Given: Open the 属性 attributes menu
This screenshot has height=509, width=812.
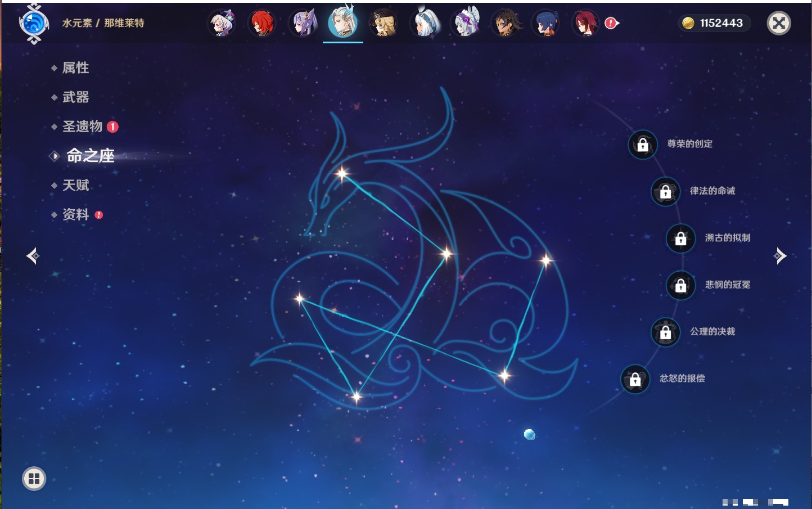Looking at the screenshot, I should click(x=75, y=68).
